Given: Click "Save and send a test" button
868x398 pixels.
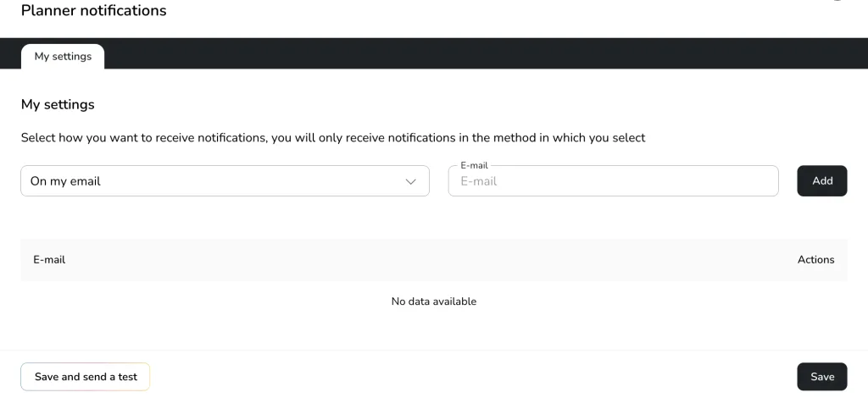Looking at the screenshot, I should [x=86, y=377].
